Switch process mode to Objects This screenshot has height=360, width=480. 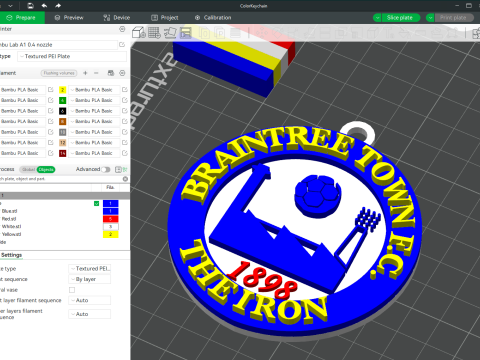(46, 170)
